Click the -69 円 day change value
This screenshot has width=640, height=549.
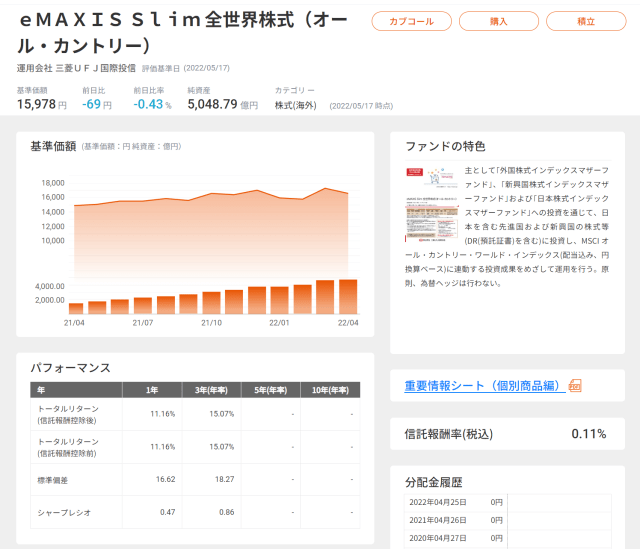coord(97,104)
